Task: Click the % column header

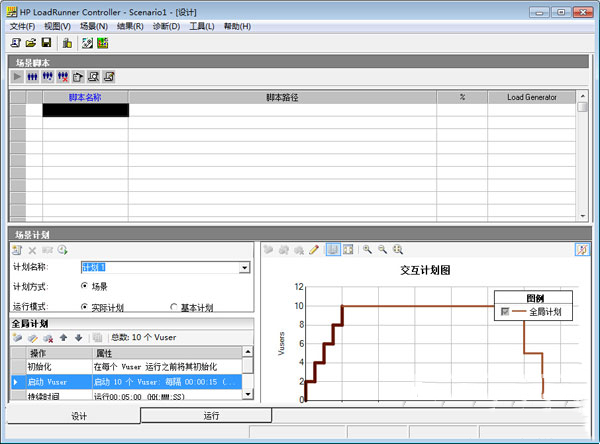Action: [x=462, y=97]
